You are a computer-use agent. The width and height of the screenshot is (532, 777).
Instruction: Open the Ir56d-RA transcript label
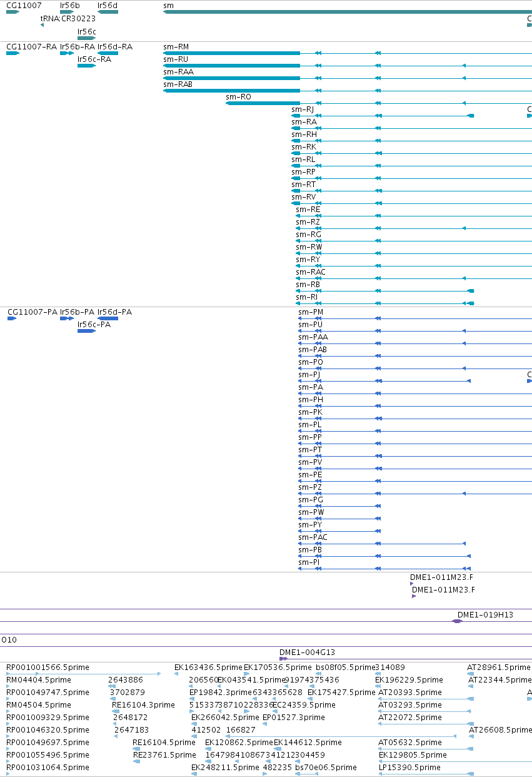tap(115, 47)
